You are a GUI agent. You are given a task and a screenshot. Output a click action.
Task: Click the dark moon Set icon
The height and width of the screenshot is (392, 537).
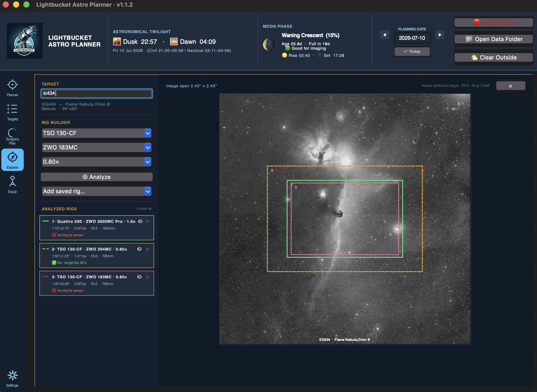click(x=320, y=55)
